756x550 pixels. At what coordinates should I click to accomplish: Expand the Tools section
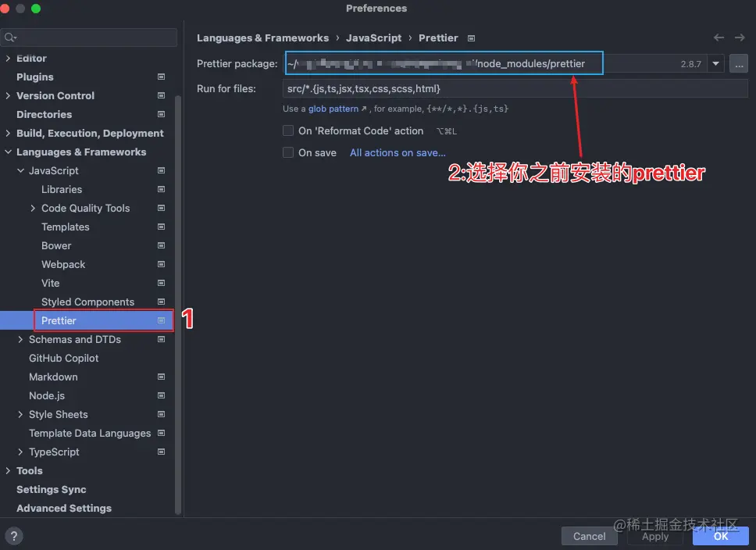[x=8, y=471]
